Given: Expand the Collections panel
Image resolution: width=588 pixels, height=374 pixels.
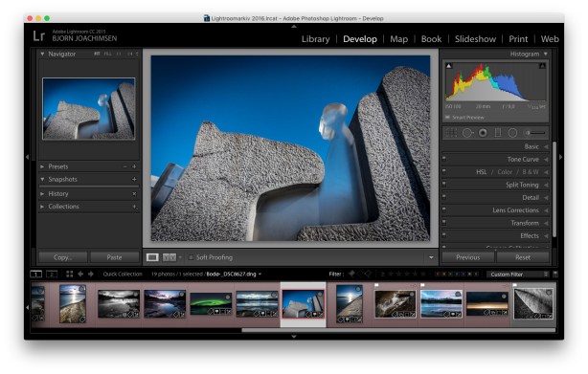Looking at the screenshot, I should coord(42,207).
